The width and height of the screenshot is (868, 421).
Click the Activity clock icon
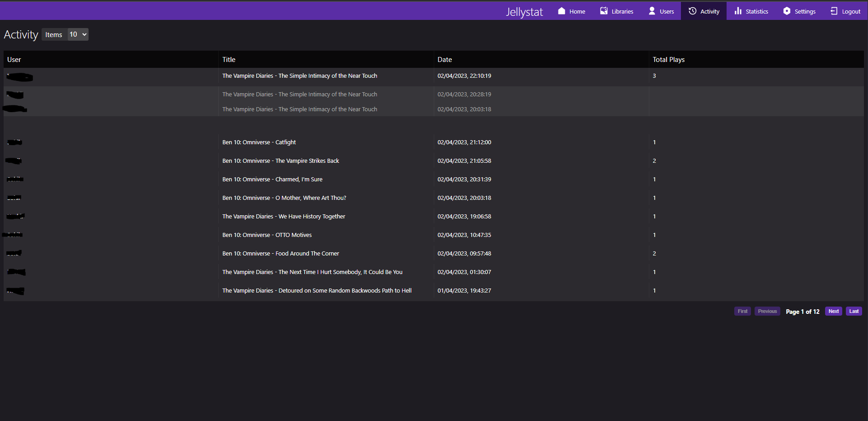(692, 11)
